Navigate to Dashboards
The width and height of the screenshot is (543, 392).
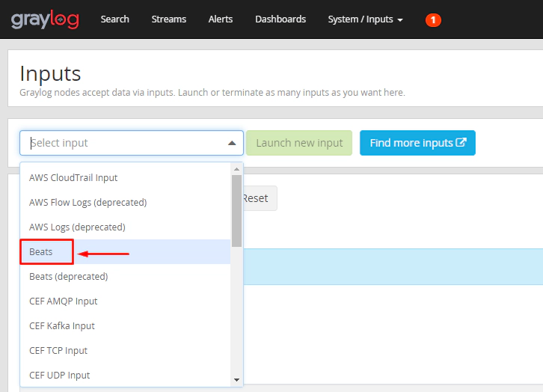point(280,19)
